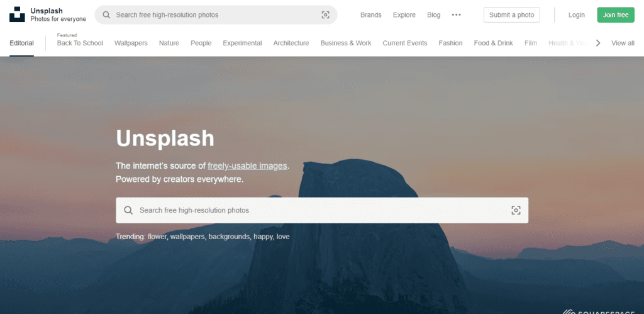
Task: Click the Unsplash logo icon
Action: pyautogui.click(x=17, y=14)
